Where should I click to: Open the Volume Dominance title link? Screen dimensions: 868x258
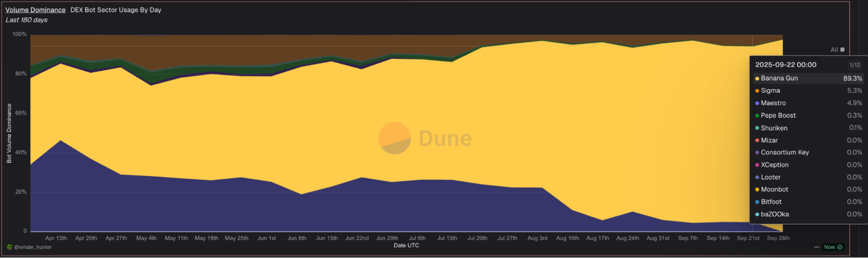click(36, 10)
